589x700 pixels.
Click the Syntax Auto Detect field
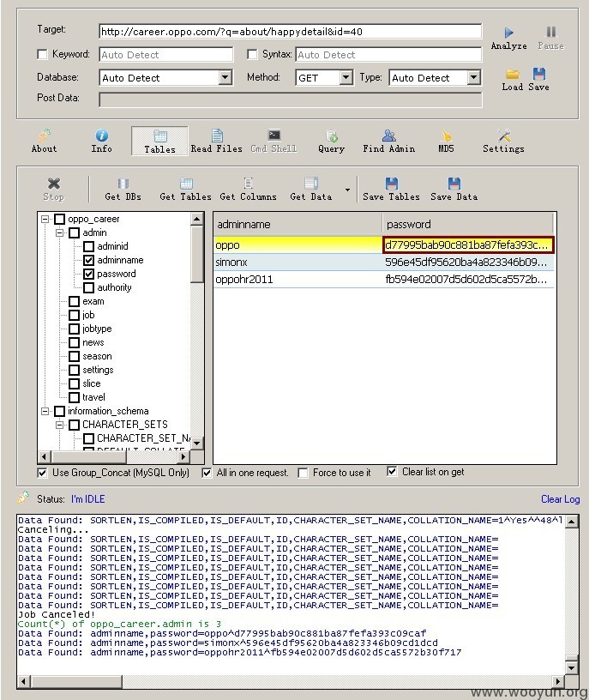(x=388, y=55)
